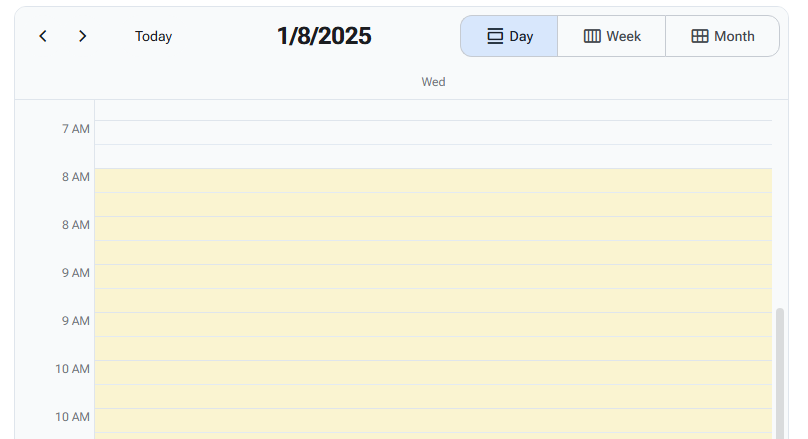This screenshot has height=439, width=808.
Task: Click the Wed day column header
Action: (x=433, y=82)
